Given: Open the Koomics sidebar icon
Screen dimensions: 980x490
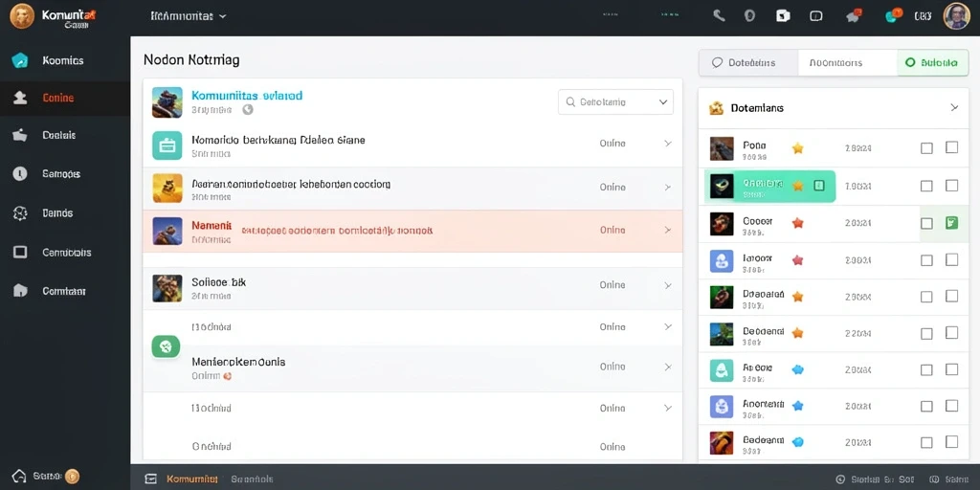Looking at the screenshot, I should pyautogui.click(x=20, y=60).
